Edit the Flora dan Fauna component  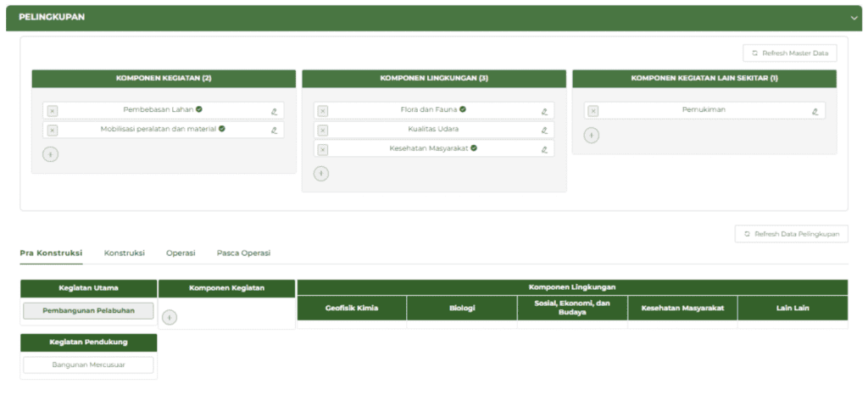(544, 111)
